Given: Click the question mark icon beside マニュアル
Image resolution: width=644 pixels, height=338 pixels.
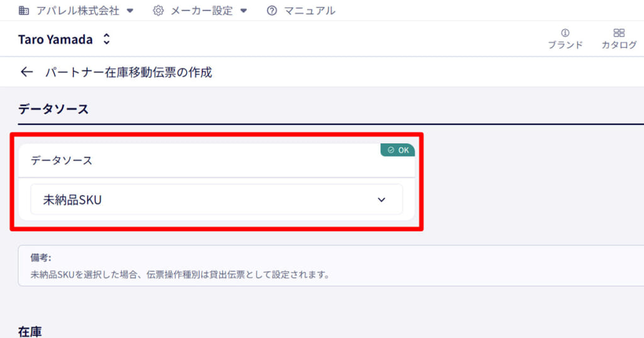Looking at the screenshot, I should pos(272,11).
